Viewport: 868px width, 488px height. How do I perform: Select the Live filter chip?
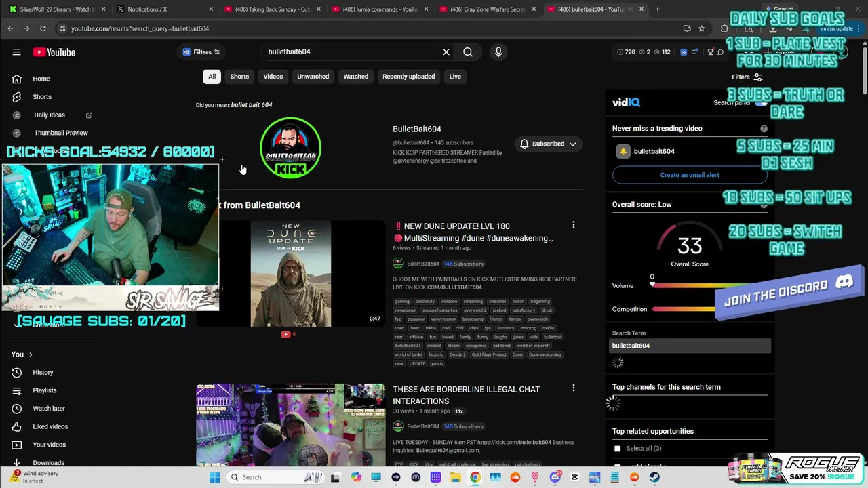point(455,77)
